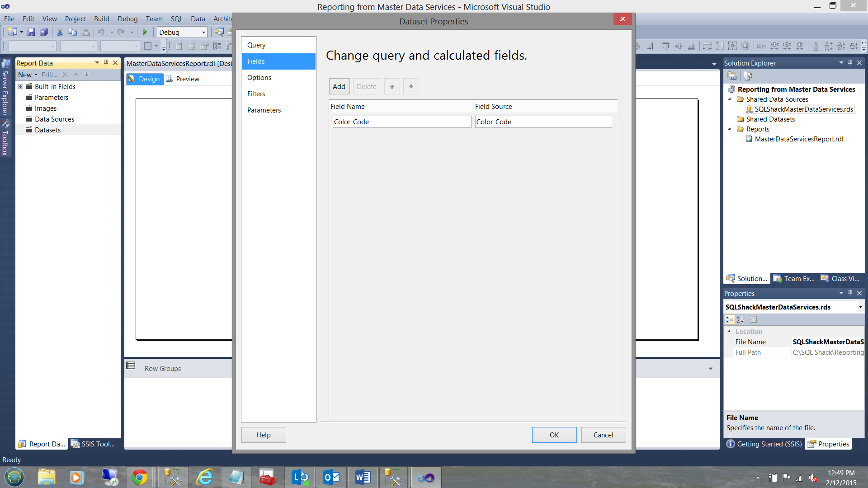
Task: Pin toggle the Report Data panel
Action: [106, 63]
